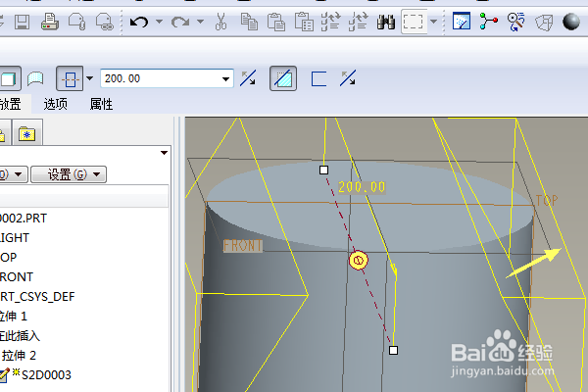Open the redo history dropdown arrow
588x392 pixels.
200,22
